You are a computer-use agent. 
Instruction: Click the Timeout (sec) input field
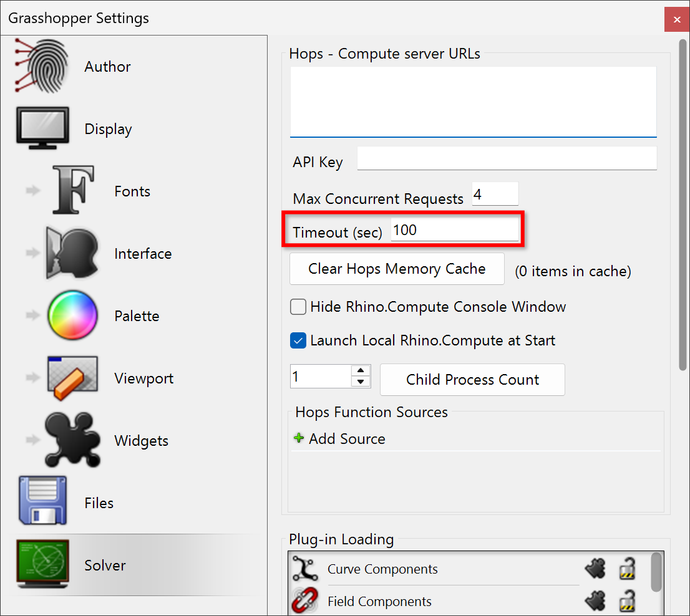point(454,230)
